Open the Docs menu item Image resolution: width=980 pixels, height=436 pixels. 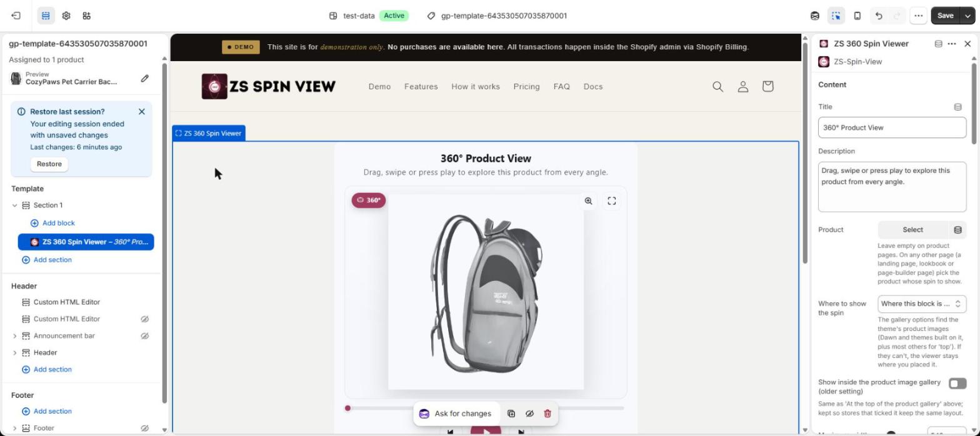[x=593, y=87]
